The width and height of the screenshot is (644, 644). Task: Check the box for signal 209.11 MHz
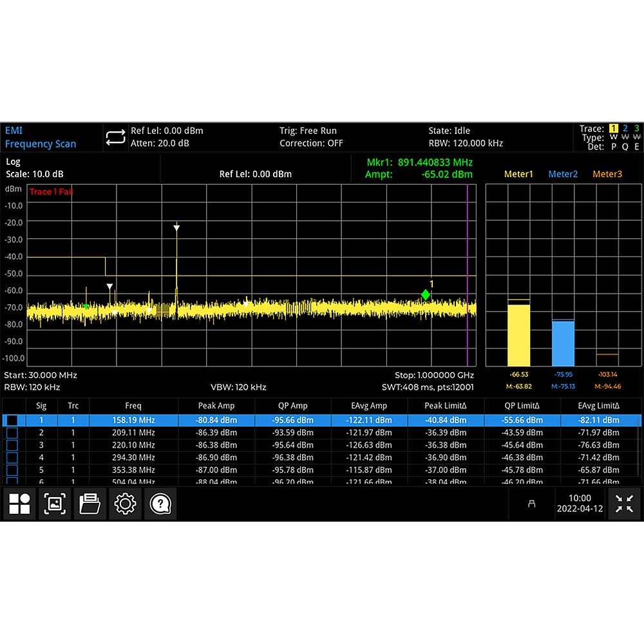pyautogui.click(x=12, y=433)
